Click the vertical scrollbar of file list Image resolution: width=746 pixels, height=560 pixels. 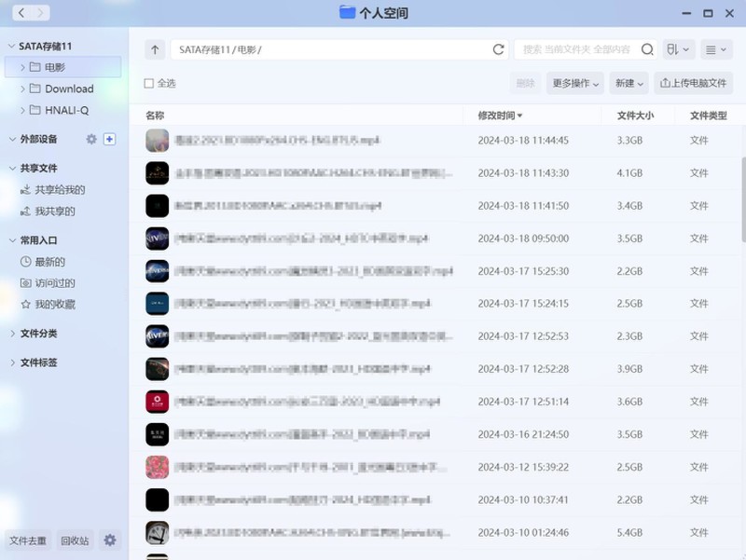point(743,199)
